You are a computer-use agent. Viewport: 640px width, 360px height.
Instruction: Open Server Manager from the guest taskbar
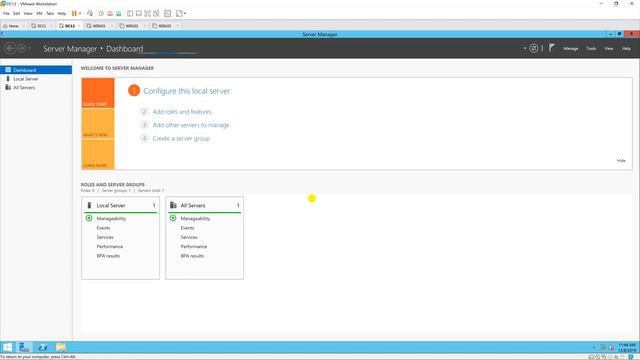[24, 347]
